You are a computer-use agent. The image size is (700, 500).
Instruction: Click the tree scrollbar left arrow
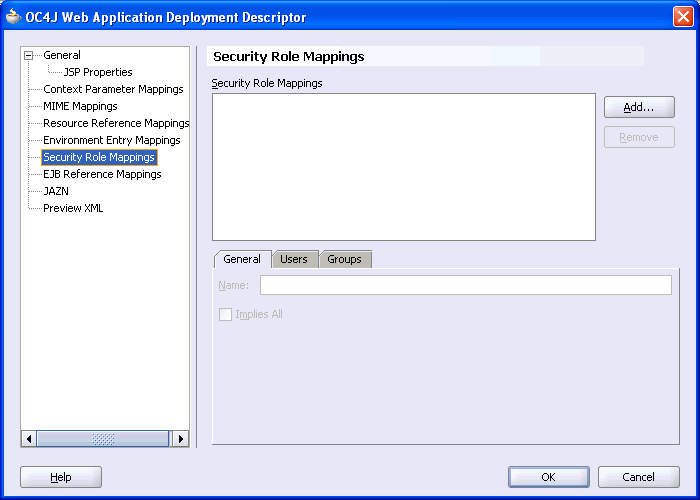pyautogui.click(x=29, y=438)
